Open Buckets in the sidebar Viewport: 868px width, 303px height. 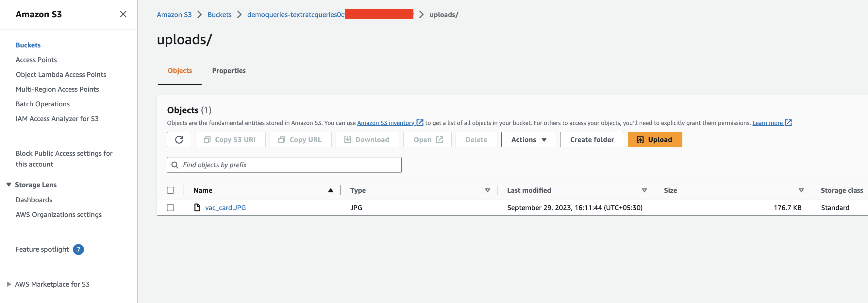click(28, 45)
